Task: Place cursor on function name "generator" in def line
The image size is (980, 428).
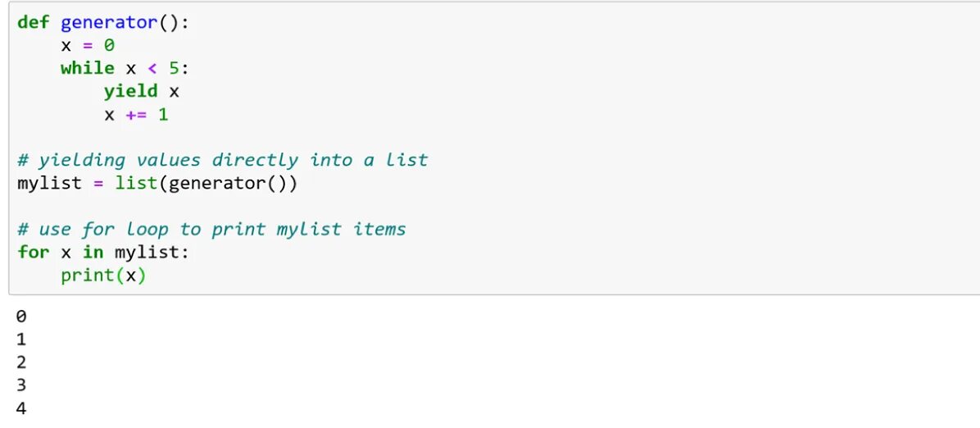Action: [x=109, y=23]
